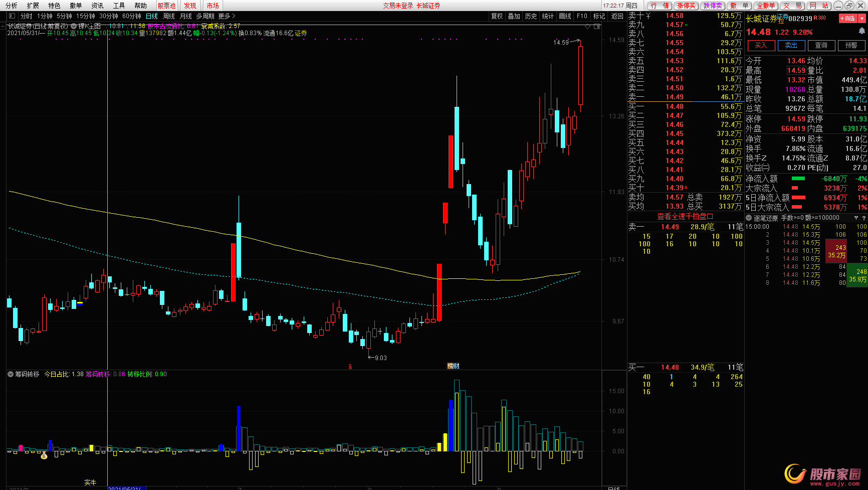Viewport: 868px width, 490px height.
Task: Click the 查看全速千档盘口 link
Action: click(685, 217)
